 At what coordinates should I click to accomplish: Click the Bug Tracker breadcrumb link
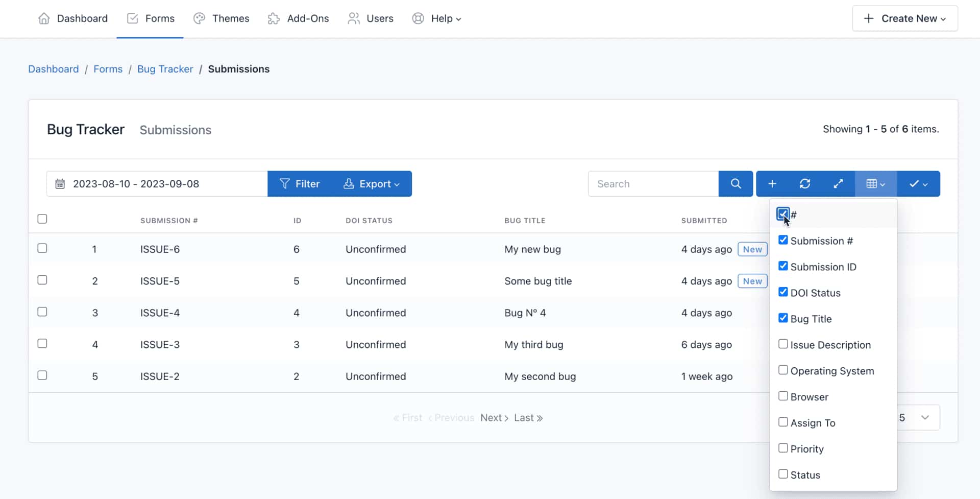pos(165,69)
